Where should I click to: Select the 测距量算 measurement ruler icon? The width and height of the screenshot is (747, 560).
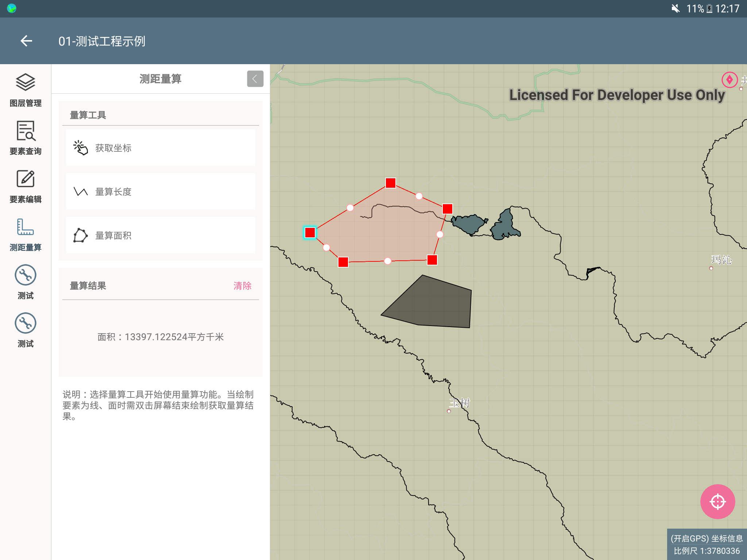[x=25, y=227]
